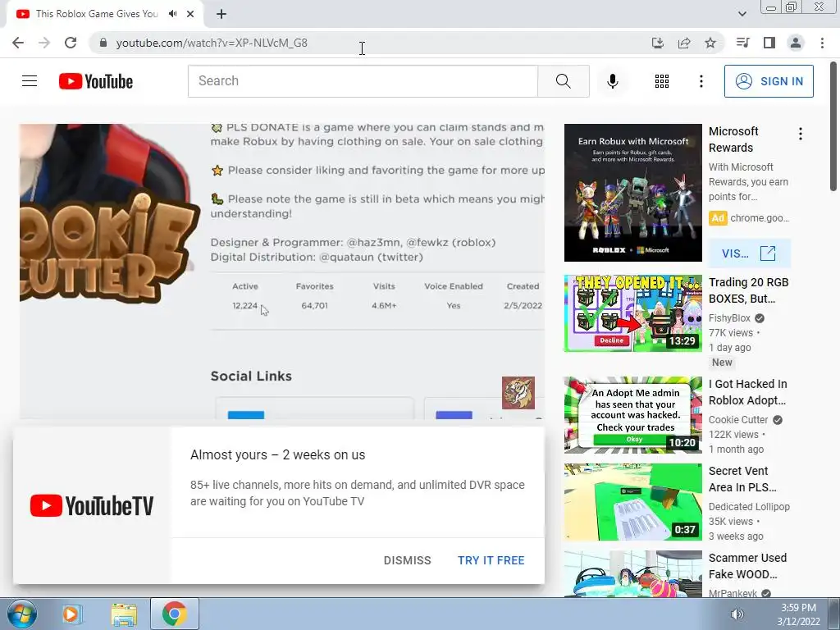Click the browser forward arrow
Viewport: 840px width, 630px height.
tap(44, 43)
